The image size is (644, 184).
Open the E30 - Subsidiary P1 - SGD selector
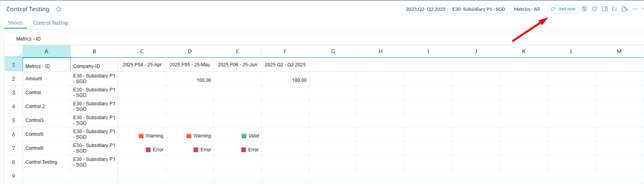(479, 9)
